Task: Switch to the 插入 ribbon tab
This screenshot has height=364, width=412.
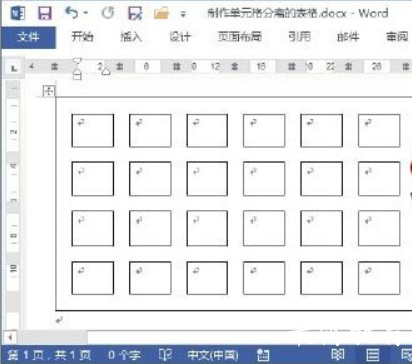Action: [131, 36]
